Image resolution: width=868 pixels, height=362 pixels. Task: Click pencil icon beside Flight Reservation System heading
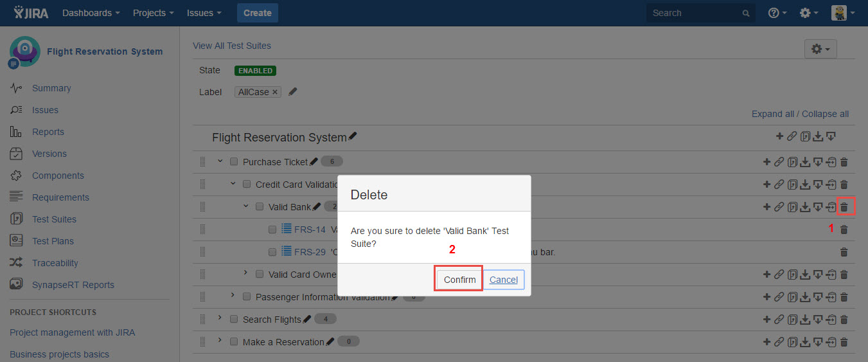coord(353,137)
